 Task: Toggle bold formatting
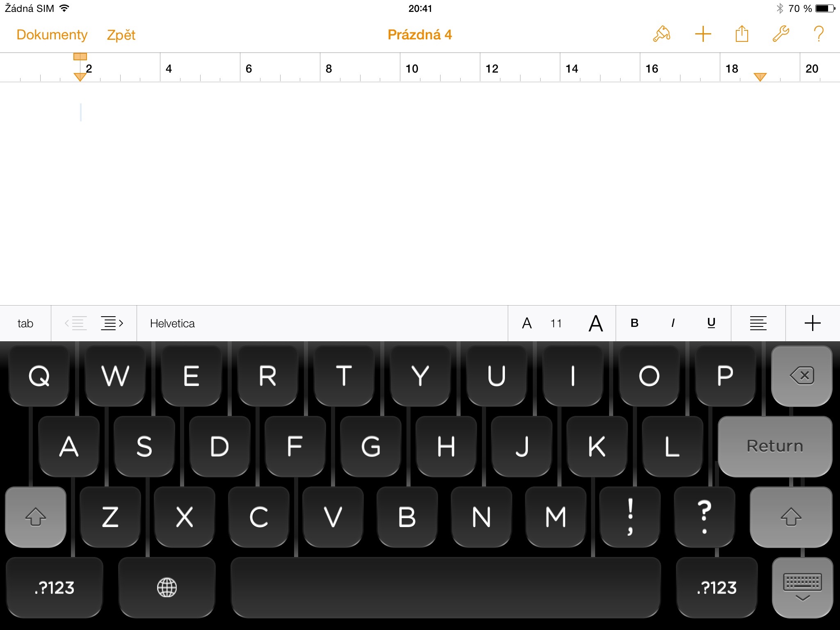(x=634, y=323)
